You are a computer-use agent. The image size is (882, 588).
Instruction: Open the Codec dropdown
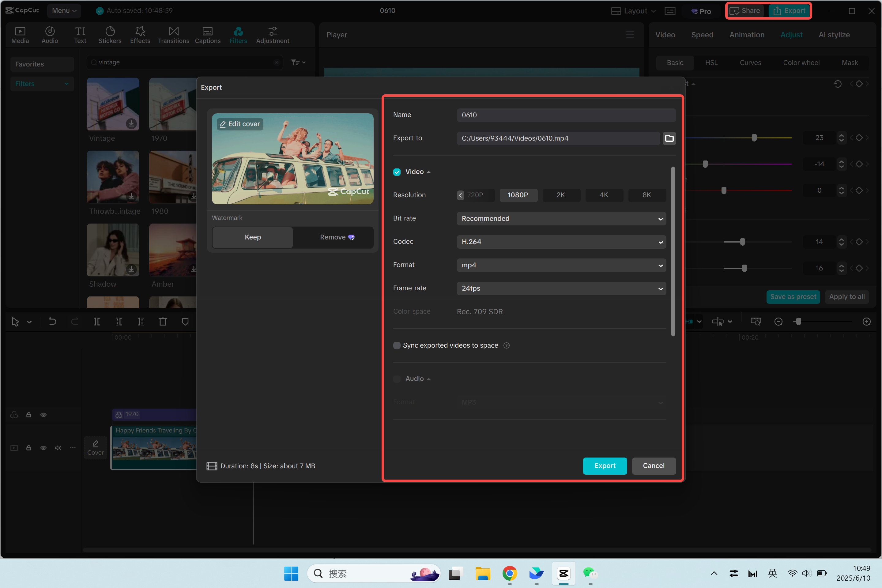coord(560,242)
